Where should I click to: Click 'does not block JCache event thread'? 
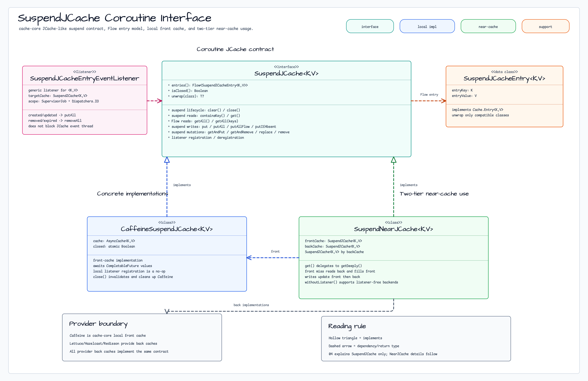click(x=61, y=126)
